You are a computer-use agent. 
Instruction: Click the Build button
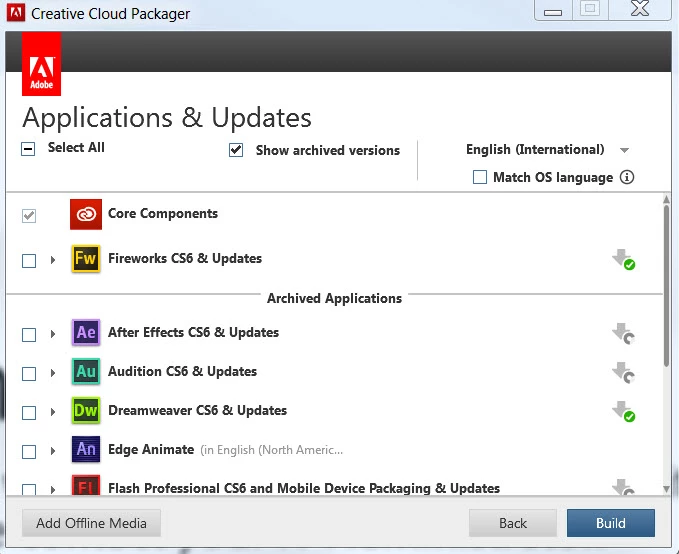(x=611, y=523)
